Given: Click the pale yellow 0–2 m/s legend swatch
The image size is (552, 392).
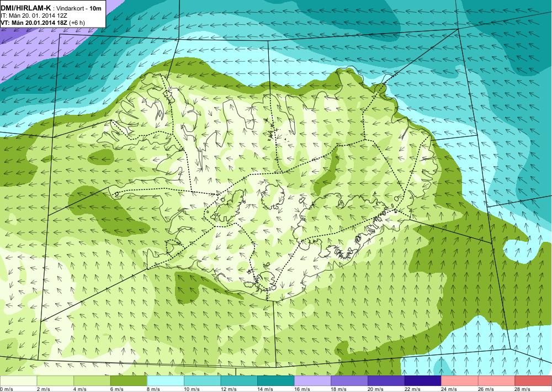Looking at the screenshot, I should click(x=18, y=381).
